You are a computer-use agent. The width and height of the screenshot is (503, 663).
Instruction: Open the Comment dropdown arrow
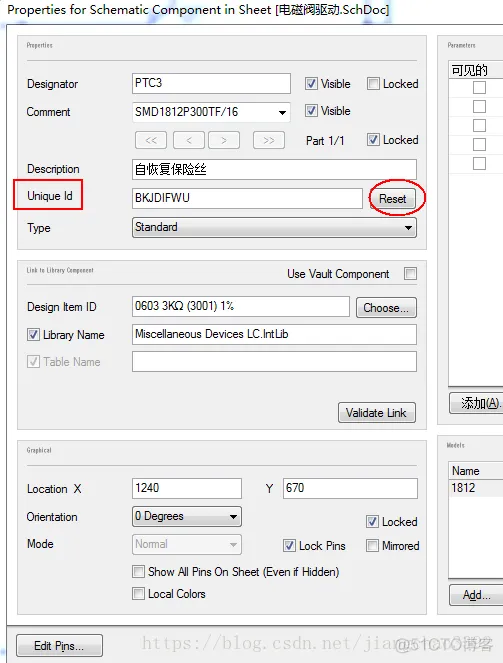click(282, 112)
